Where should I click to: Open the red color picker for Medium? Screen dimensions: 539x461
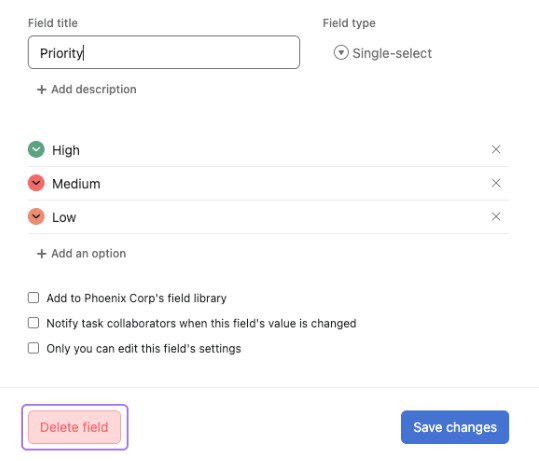point(36,183)
